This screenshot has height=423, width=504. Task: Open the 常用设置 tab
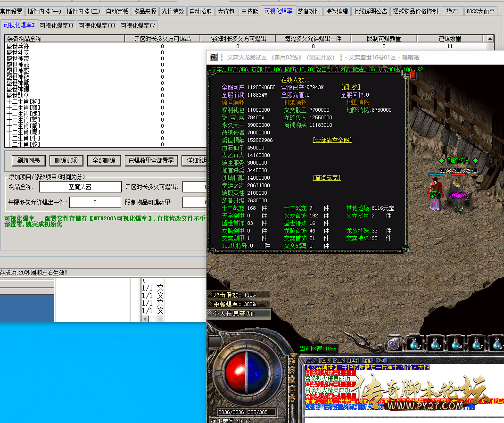[x=12, y=12]
